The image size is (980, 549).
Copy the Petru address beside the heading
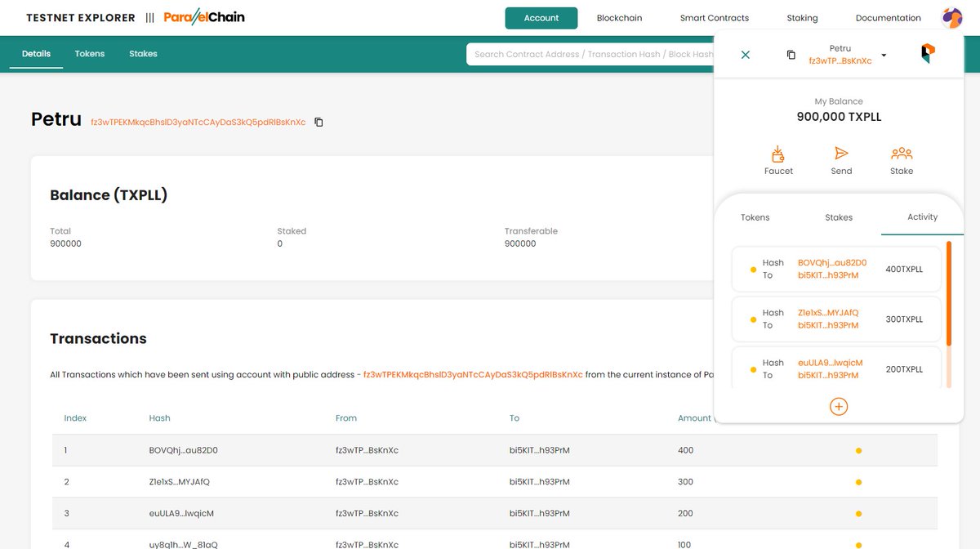click(x=318, y=123)
